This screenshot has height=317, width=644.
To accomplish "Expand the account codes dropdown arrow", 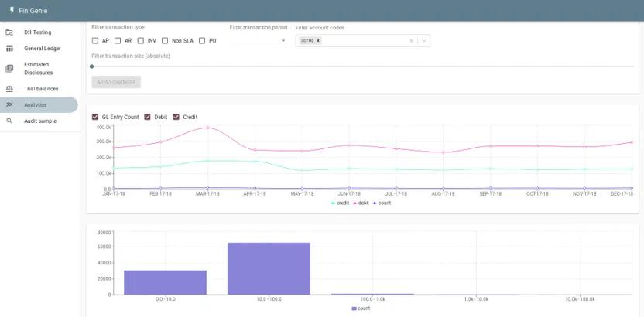I will 424,41.
